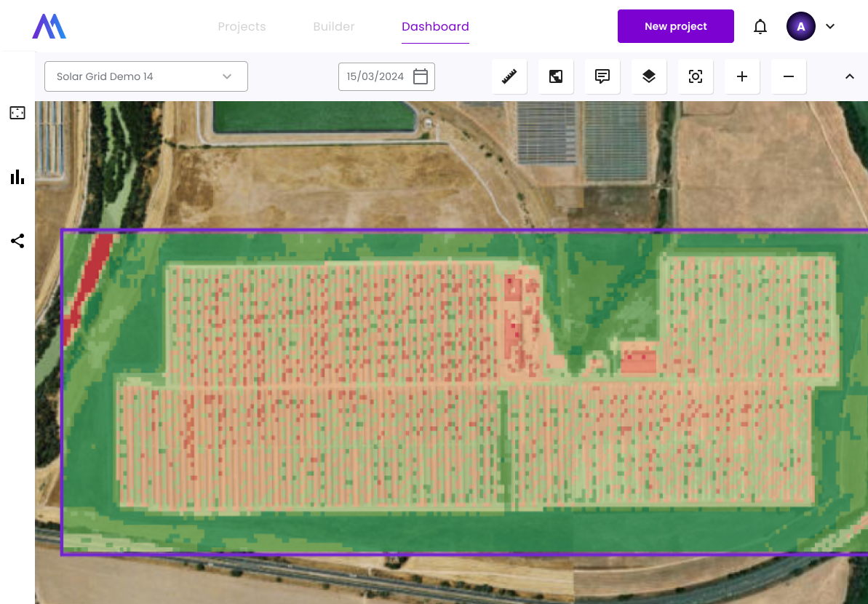This screenshot has height=604, width=868.
Task: Zoom out with the minus button
Action: [789, 76]
